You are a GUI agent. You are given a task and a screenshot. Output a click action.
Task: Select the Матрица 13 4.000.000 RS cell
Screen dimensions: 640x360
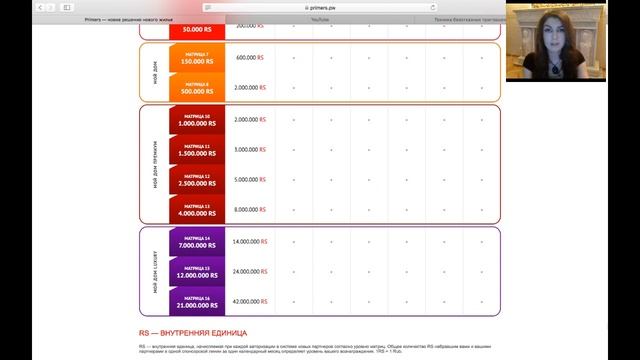[197, 210]
